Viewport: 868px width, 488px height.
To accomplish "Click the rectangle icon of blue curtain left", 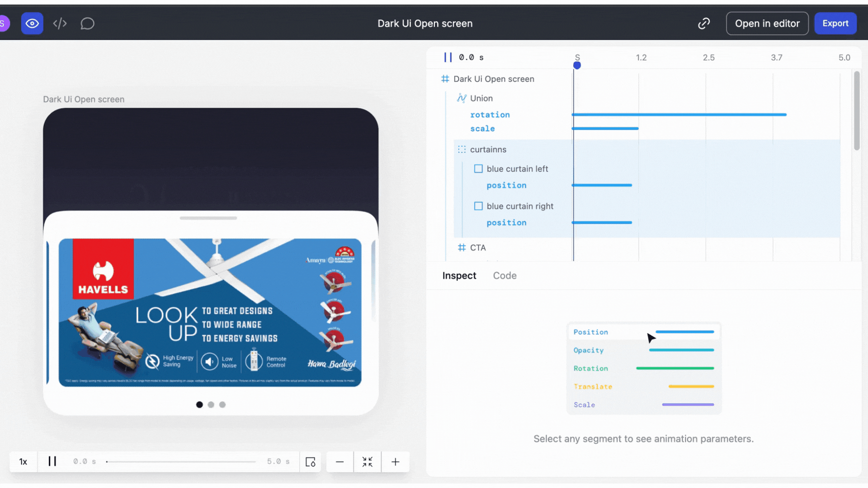I will coord(478,169).
